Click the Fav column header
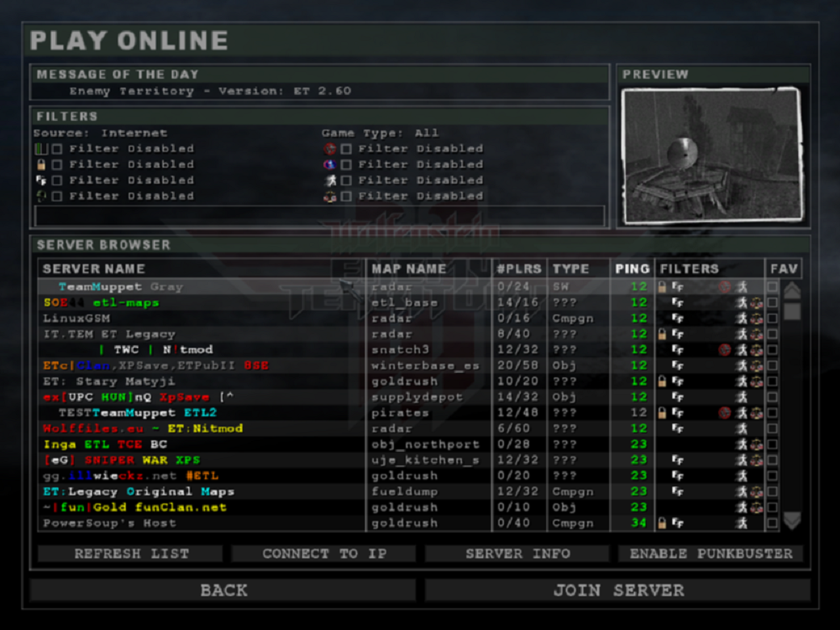 click(784, 269)
